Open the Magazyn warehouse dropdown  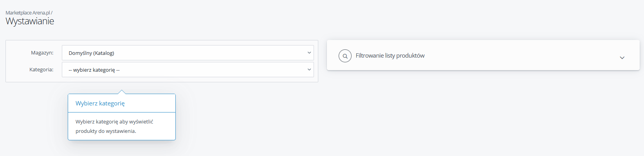(188, 53)
